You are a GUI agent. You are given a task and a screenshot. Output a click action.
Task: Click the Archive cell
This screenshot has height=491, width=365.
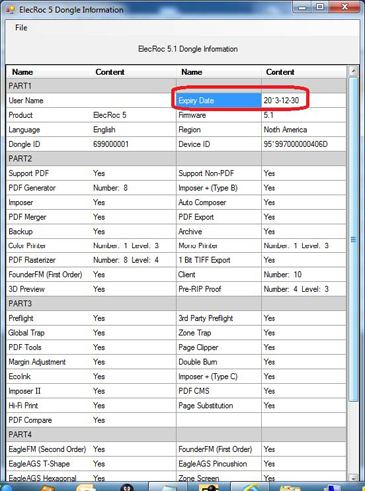click(x=219, y=231)
